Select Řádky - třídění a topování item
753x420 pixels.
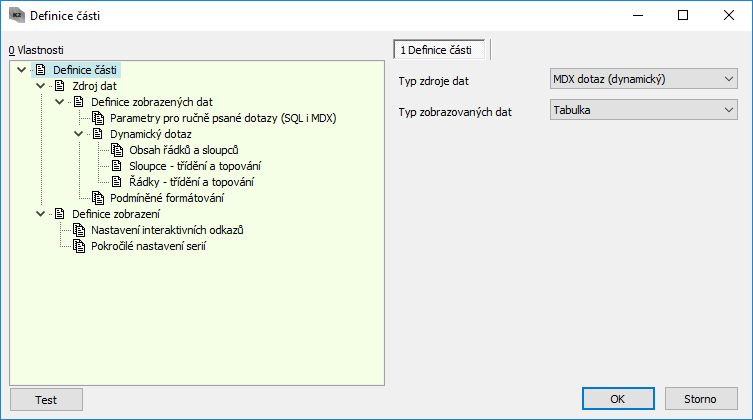tap(192, 182)
